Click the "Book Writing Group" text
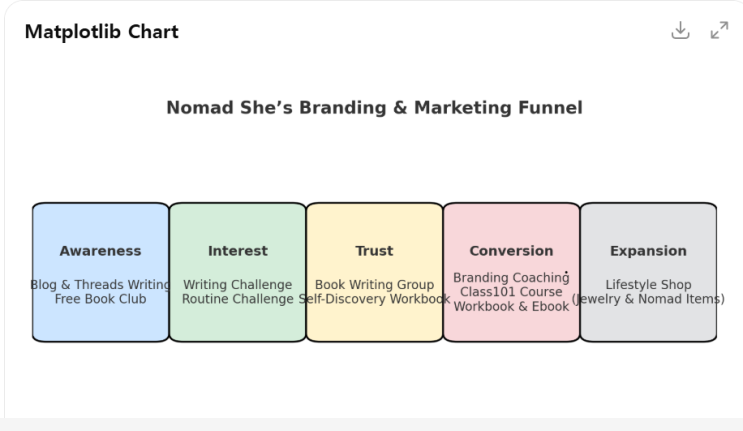 [374, 285]
